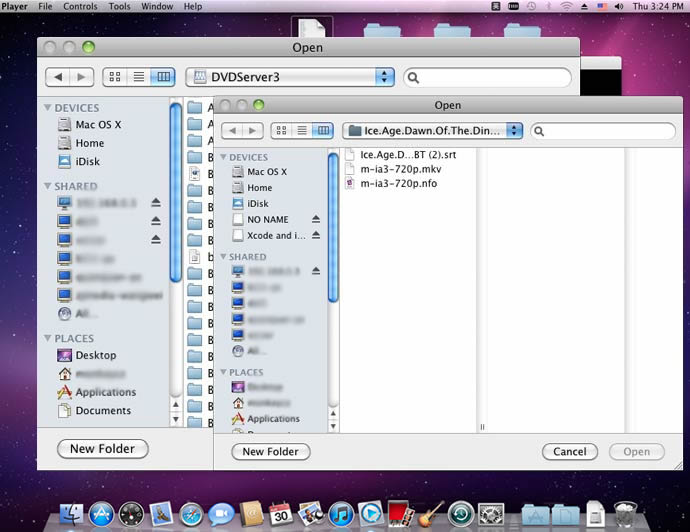This screenshot has width=690, height=532.
Task: Open Finder from the Dock
Action: [71, 514]
